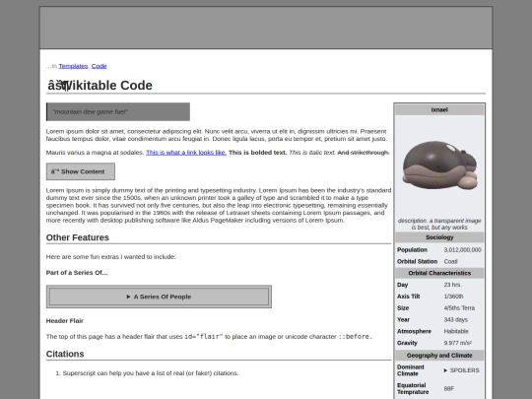Click the gray page banner header
This screenshot has height=399, width=532.
(x=266, y=28)
